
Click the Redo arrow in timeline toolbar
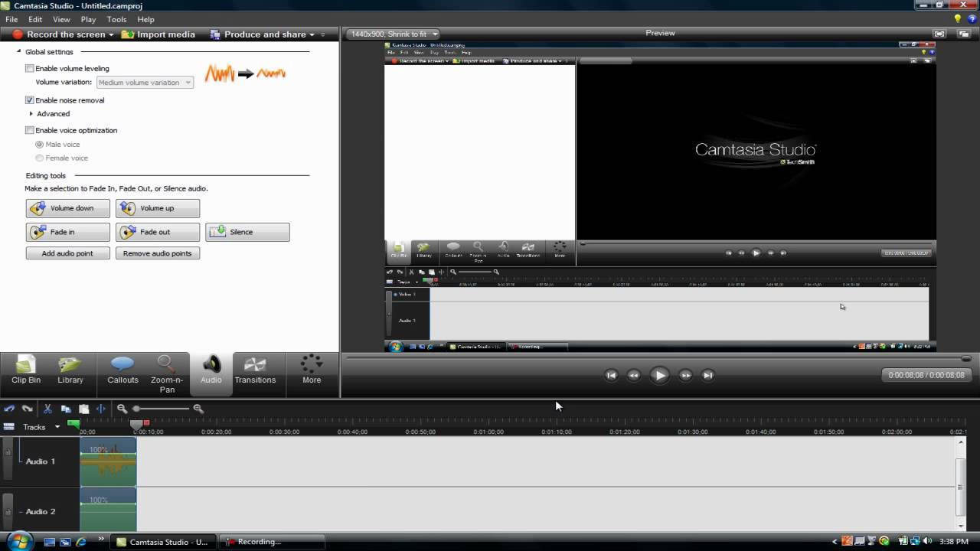click(27, 409)
